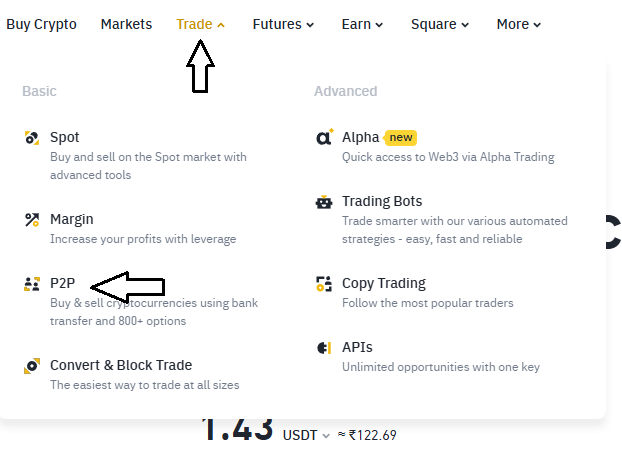The height and width of the screenshot is (453, 622).
Task: Open the Markets page
Action: pos(126,24)
